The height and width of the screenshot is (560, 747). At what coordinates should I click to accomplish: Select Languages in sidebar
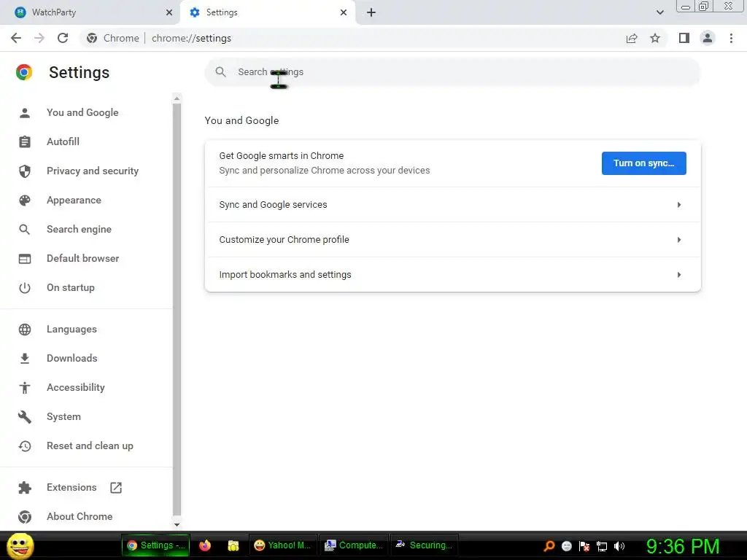point(71,330)
